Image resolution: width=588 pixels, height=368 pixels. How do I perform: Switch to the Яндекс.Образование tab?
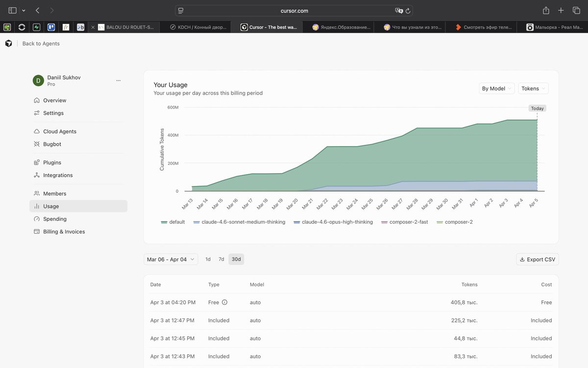click(338, 27)
